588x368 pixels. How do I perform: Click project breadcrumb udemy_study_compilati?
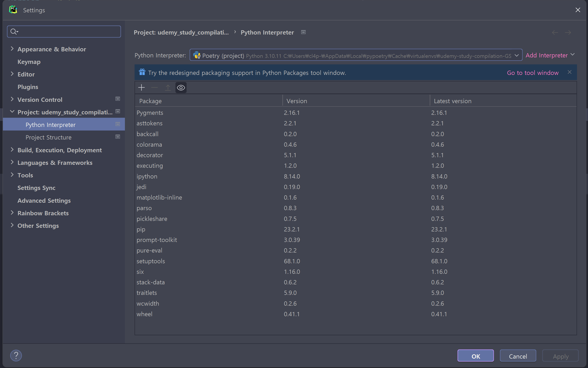point(181,32)
